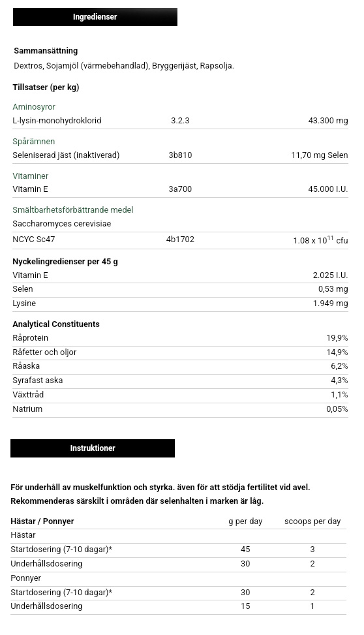Click the 4b1702 additive code

[x=180, y=240]
